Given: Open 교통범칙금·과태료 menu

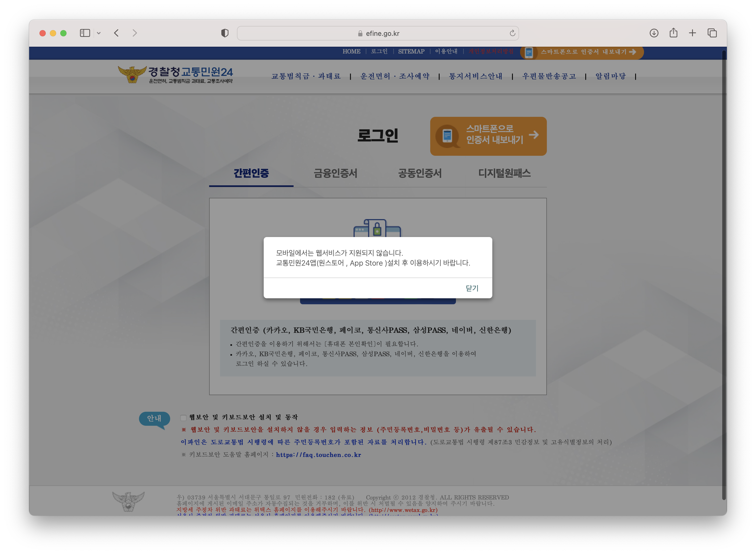Looking at the screenshot, I should (306, 76).
